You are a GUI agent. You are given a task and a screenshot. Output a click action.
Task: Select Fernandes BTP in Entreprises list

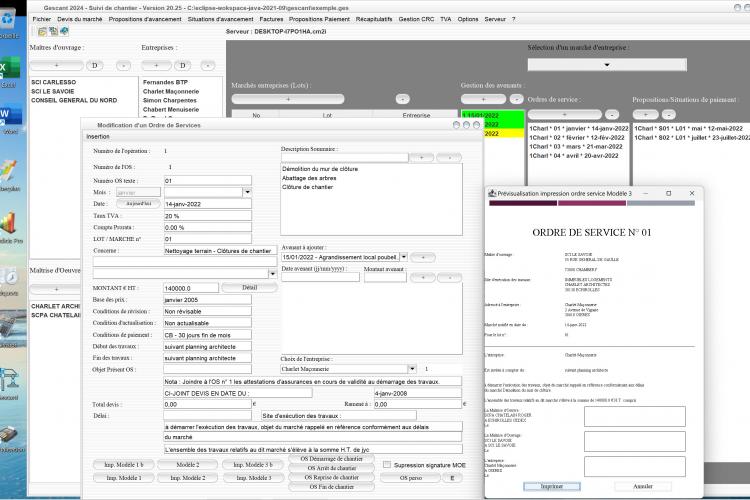[x=165, y=82]
